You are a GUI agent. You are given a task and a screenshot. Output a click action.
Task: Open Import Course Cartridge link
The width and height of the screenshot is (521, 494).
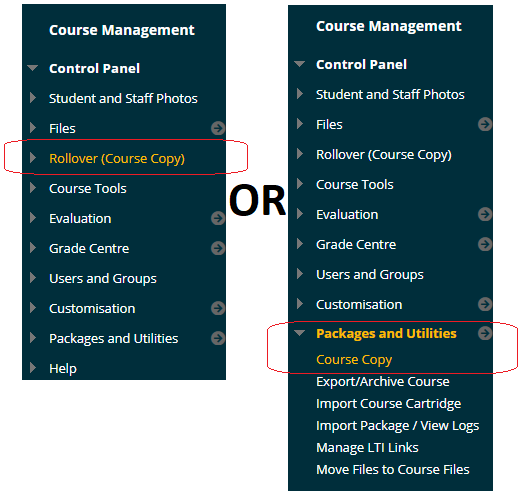coord(389,404)
